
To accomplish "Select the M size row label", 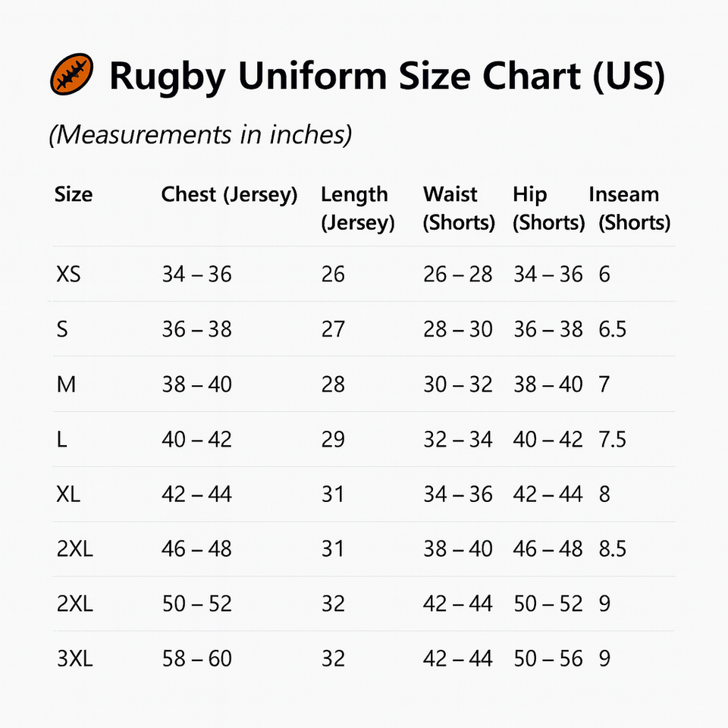I will pyautogui.click(x=66, y=384).
